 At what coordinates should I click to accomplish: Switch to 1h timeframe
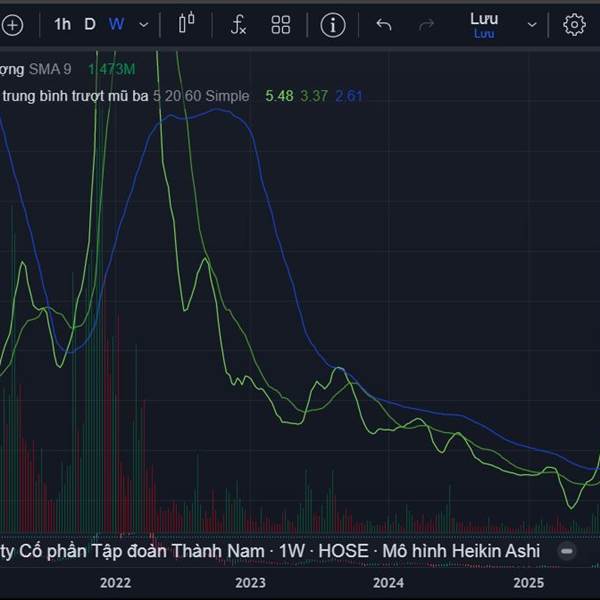tap(62, 25)
